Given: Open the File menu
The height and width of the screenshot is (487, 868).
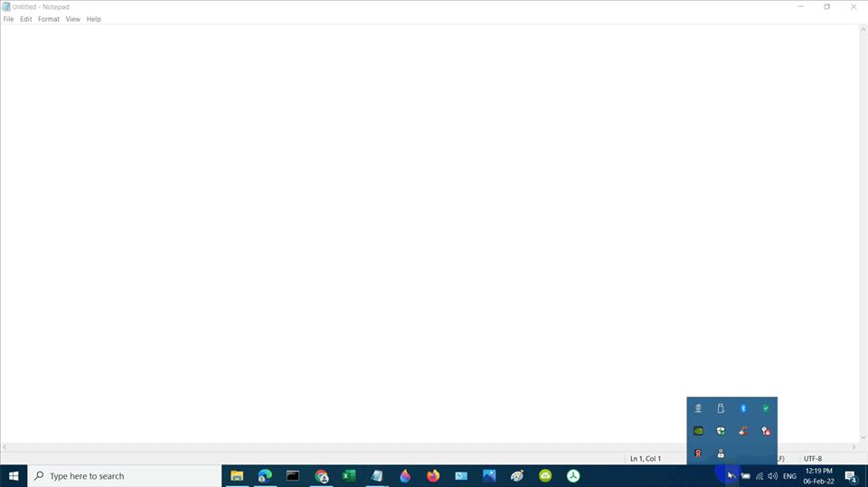Looking at the screenshot, I should pyautogui.click(x=8, y=19).
